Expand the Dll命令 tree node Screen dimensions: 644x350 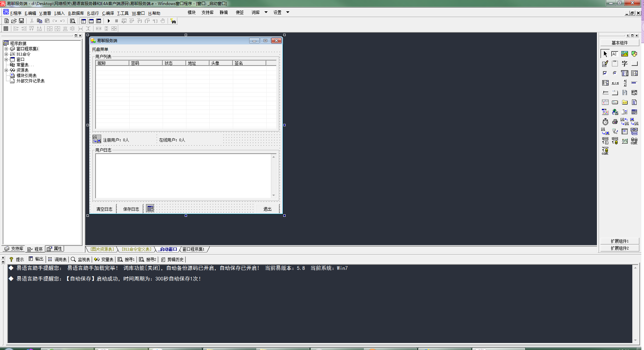pyautogui.click(x=6, y=54)
